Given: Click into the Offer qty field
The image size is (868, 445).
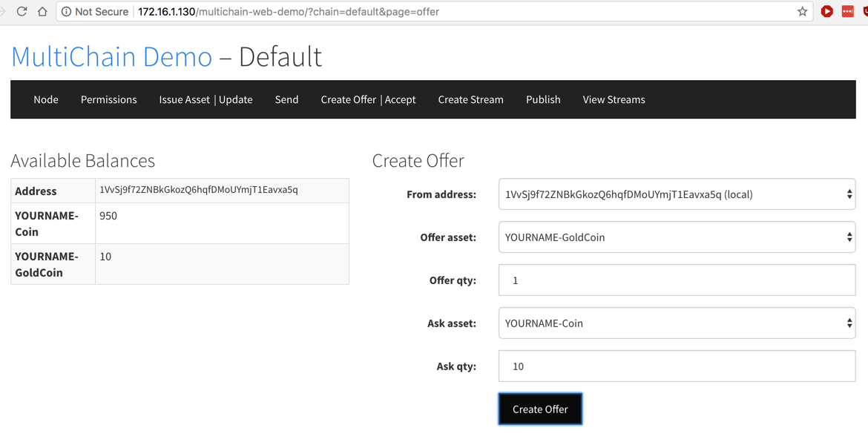Looking at the screenshot, I should click(677, 280).
